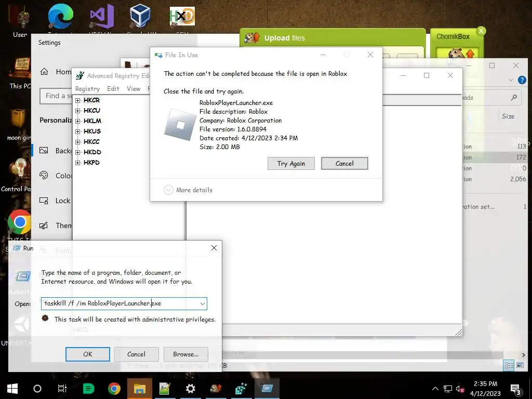Click the administrative privileges shield icon
Viewport: 532px width, 399px height.
tap(45, 318)
